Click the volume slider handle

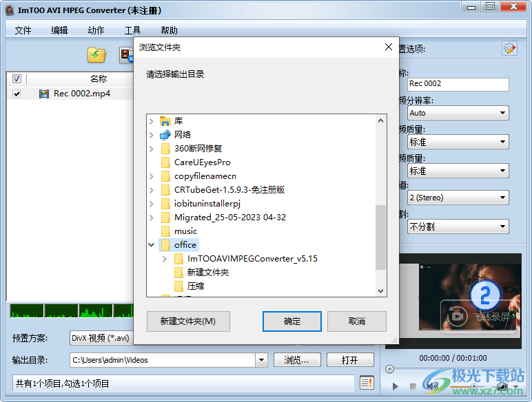tap(474, 387)
